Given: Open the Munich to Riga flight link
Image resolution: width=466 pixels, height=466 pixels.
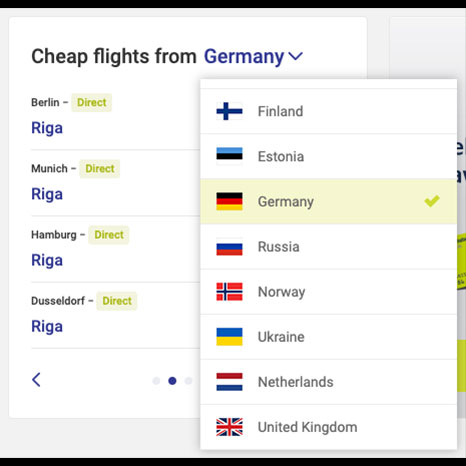Looking at the screenshot, I should tap(47, 194).
